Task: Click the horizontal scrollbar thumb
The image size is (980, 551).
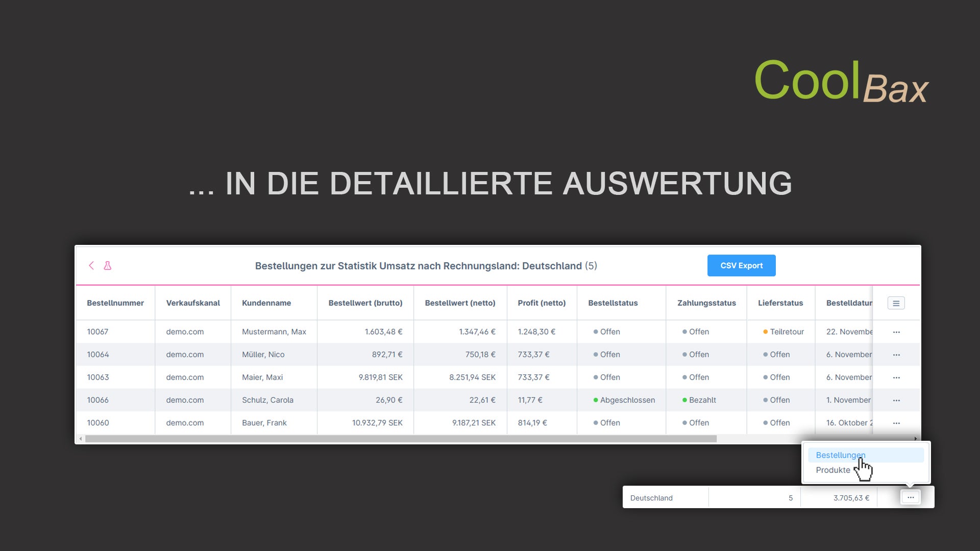Action: click(x=401, y=439)
